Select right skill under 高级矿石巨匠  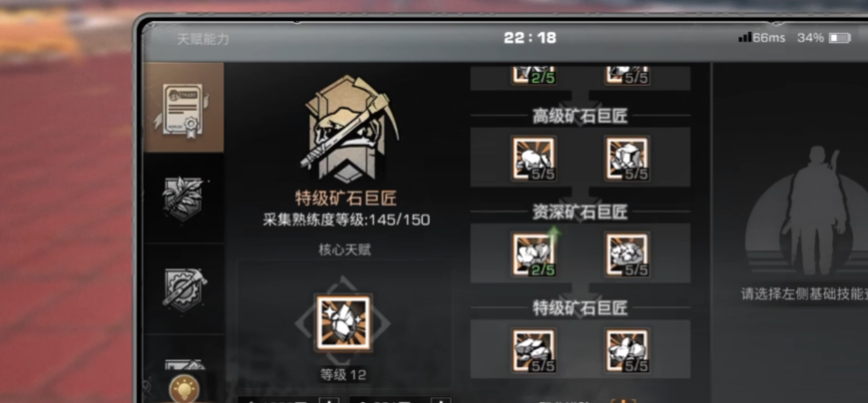(628, 159)
